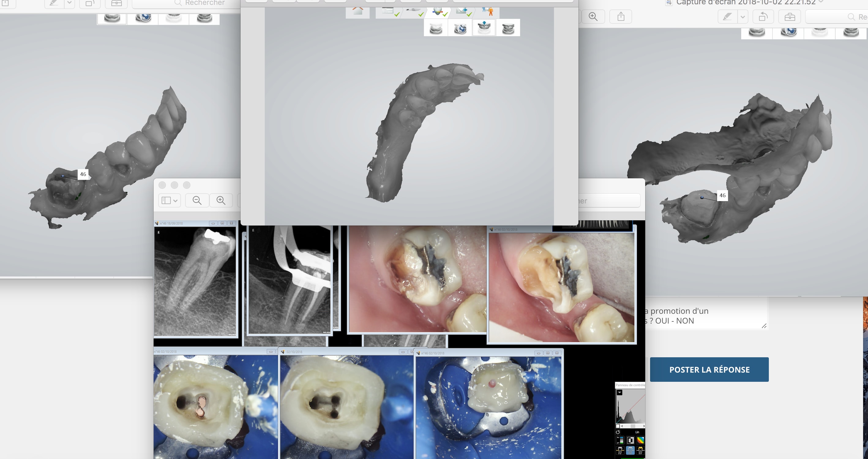This screenshot has height=459, width=868.
Task: Click the POSTER LA RÉPONSE button
Action: point(709,370)
